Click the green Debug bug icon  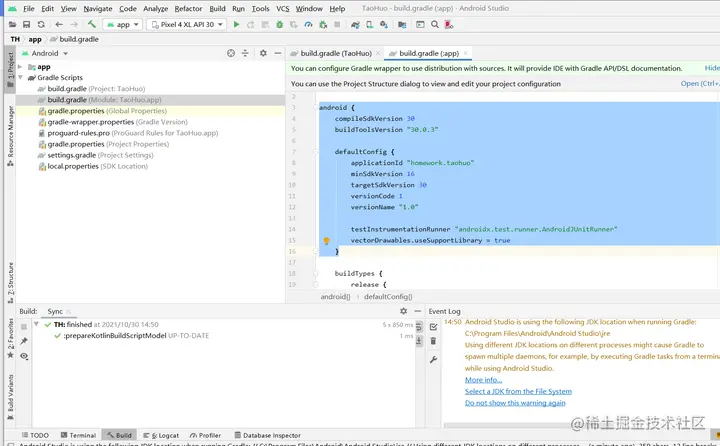pos(279,24)
